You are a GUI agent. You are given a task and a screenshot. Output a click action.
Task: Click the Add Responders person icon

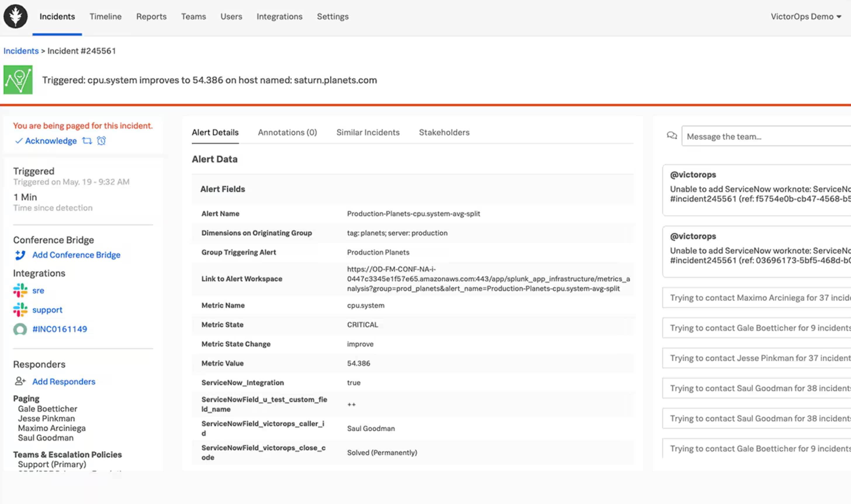(20, 381)
